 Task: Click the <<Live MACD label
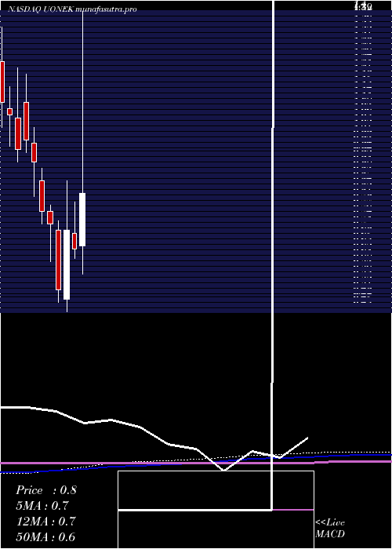point(330,529)
